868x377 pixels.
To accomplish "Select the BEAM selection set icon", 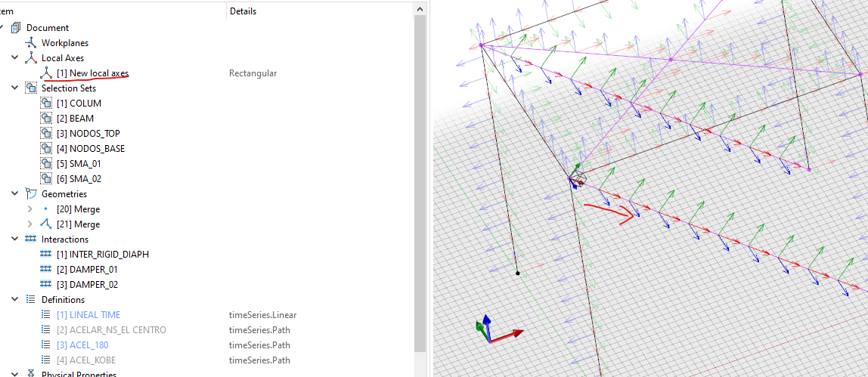I will (x=46, y=119).
